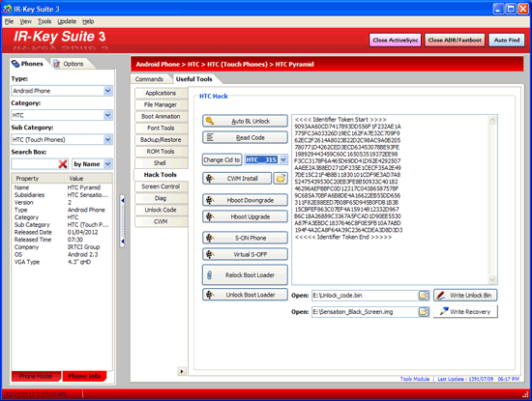
Task: Click Close ADB/Fastboot button
Action: click(455, 40)
